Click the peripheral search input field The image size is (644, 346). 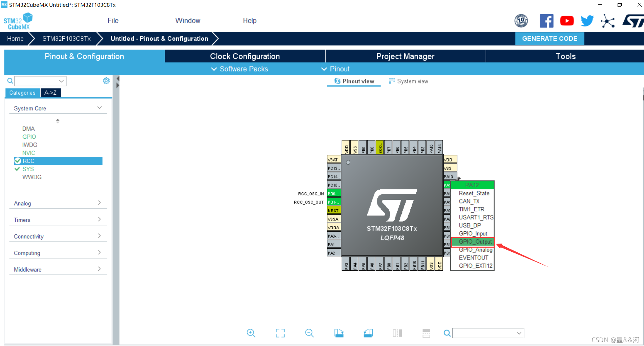tap(40, 81)
